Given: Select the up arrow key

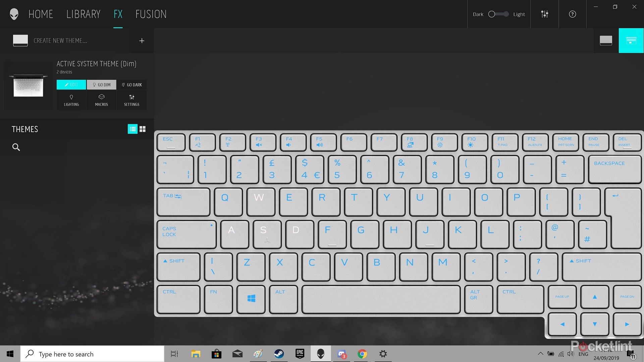Looking at the screenshot, I should [595, 297].
